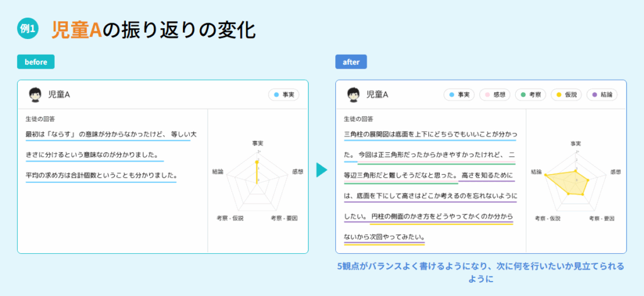Toggle the 感想 tag in the after panel
Image resolution: width=644 pixels, height=296 pixels.
(x=494, y=95)
